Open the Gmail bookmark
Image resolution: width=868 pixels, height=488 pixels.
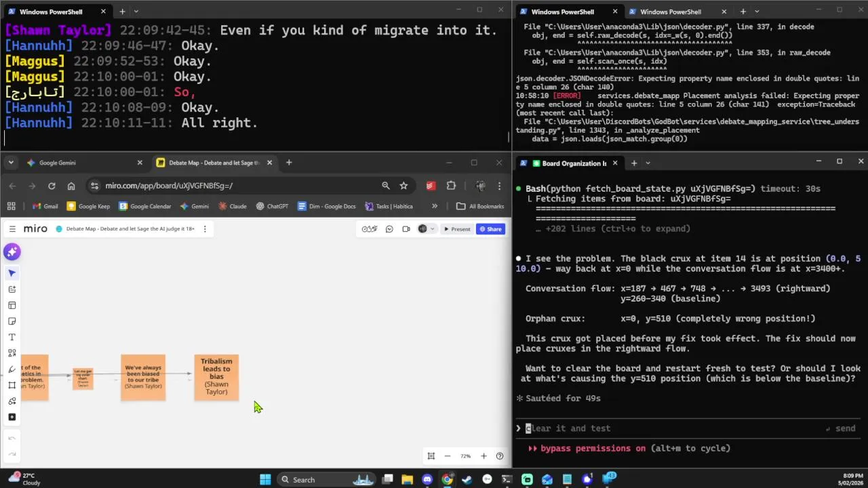click(x=45, y=206)
